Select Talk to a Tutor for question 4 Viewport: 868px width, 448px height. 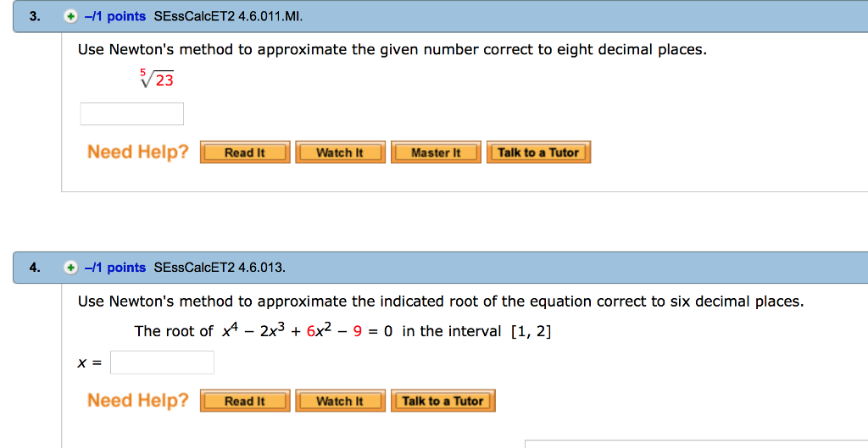[x=442, y=401]
